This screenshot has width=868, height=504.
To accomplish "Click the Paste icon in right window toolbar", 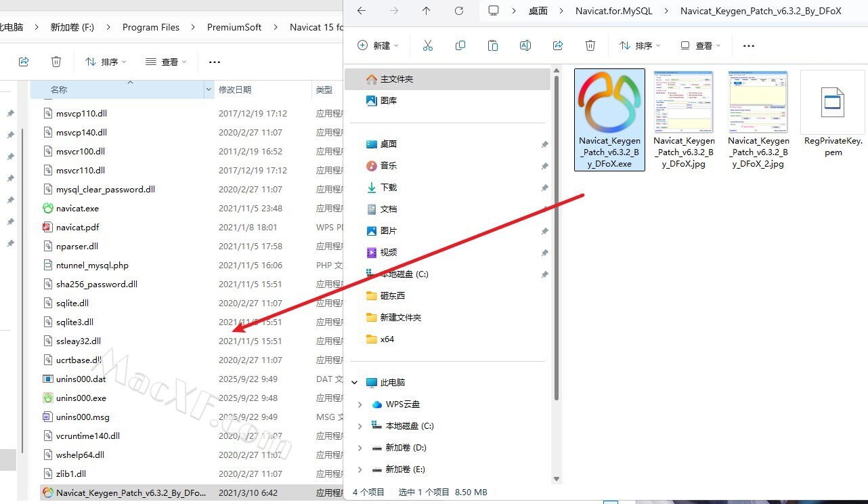I will coord(493,45).
